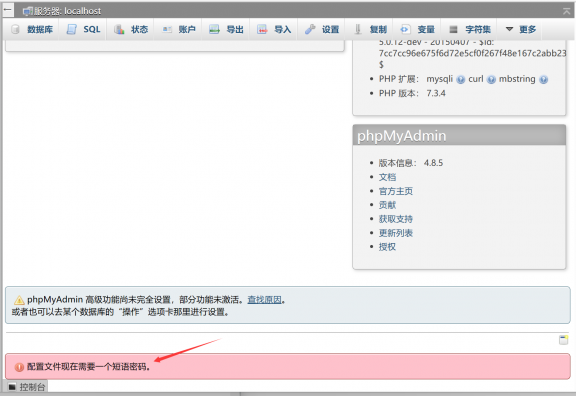Click the 配置文件现在需要一个短语密码 error message
576x396 pixels.
coord(89,367)
